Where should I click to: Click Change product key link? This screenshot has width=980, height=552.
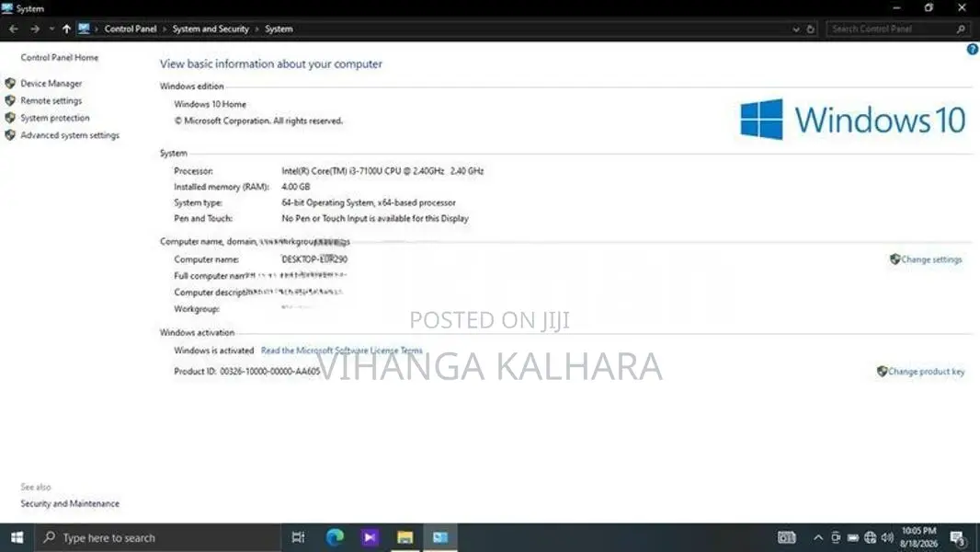pyautogui.click(x=927, y=372)
